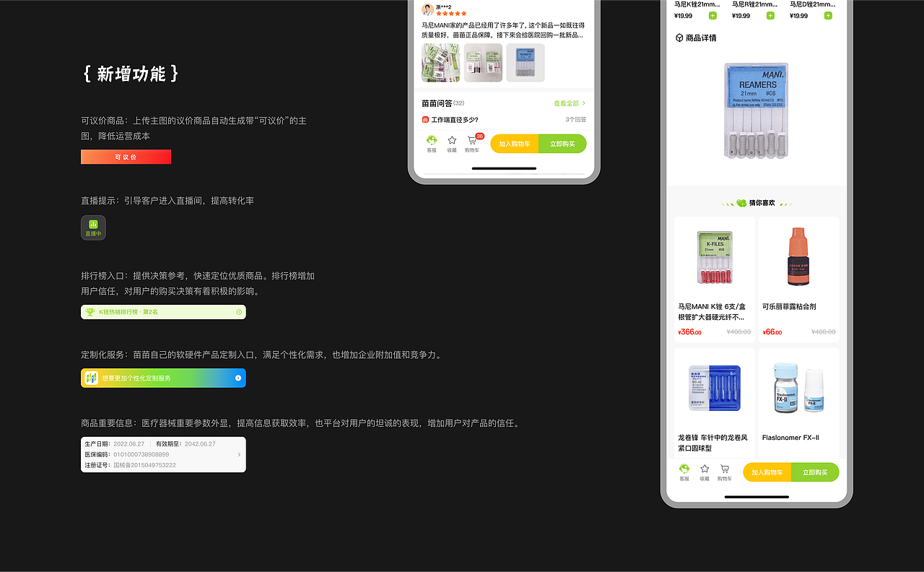Image resolution: width=924 pixels, height=572 pixels.
Task: Tap the 收藏 star icon in the right phone
Action: 705,469
